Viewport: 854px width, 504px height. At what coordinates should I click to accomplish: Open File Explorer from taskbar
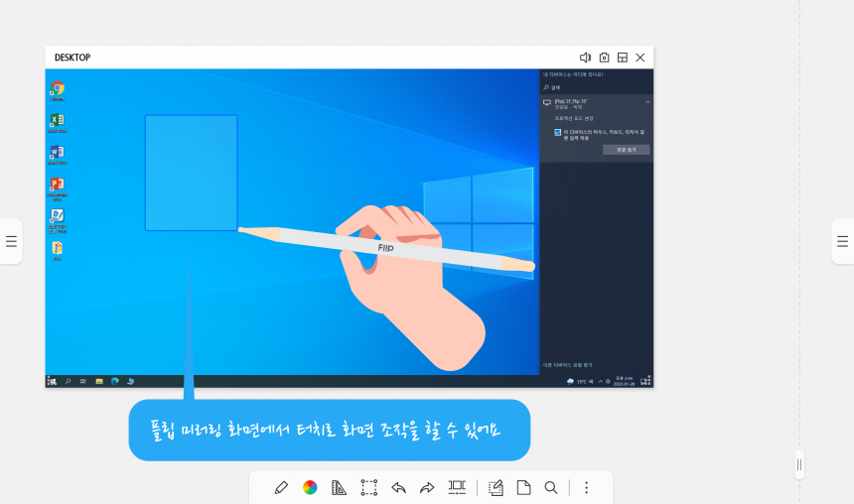coord(99,382)
